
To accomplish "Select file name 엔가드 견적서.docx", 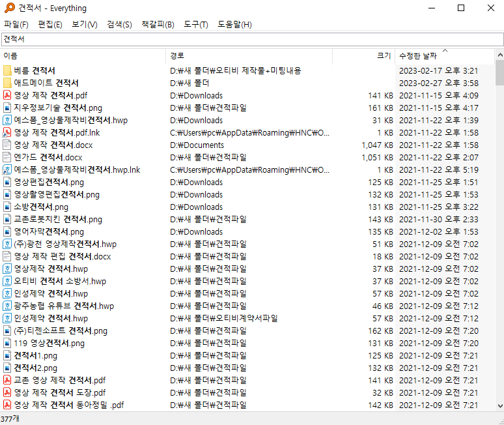I will pyautogui.click(x=48, y=157).
